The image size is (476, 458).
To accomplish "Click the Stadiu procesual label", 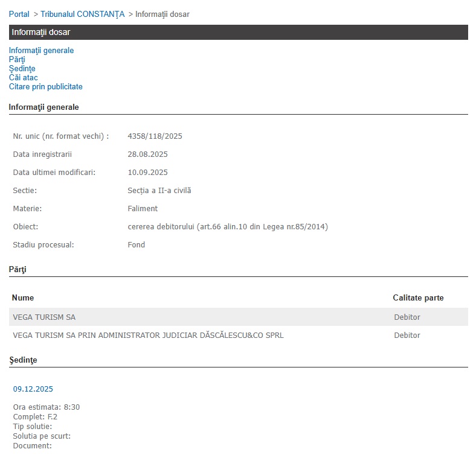I will [43, 245].
